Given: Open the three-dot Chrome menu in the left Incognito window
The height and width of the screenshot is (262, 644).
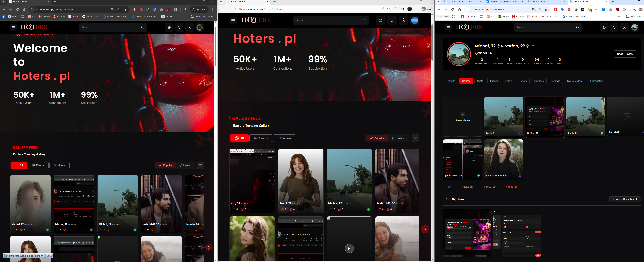Looking at the screenshot, I should point(213,9).
